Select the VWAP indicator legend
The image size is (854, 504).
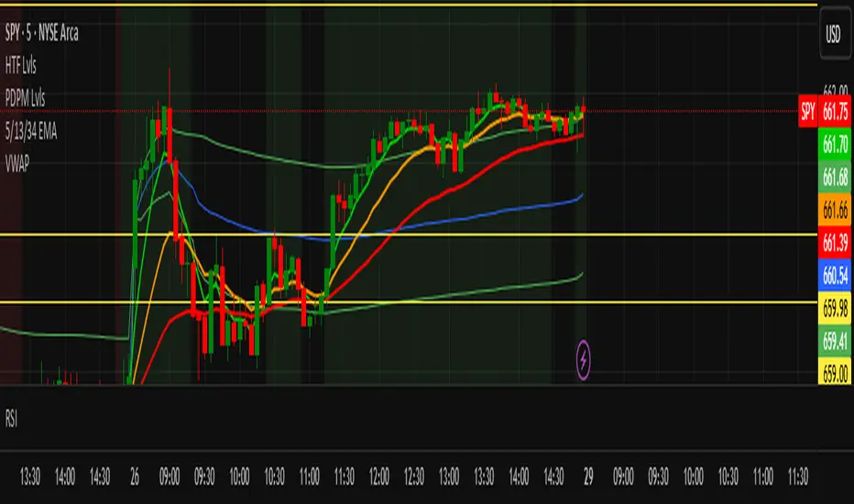point(16,163)
